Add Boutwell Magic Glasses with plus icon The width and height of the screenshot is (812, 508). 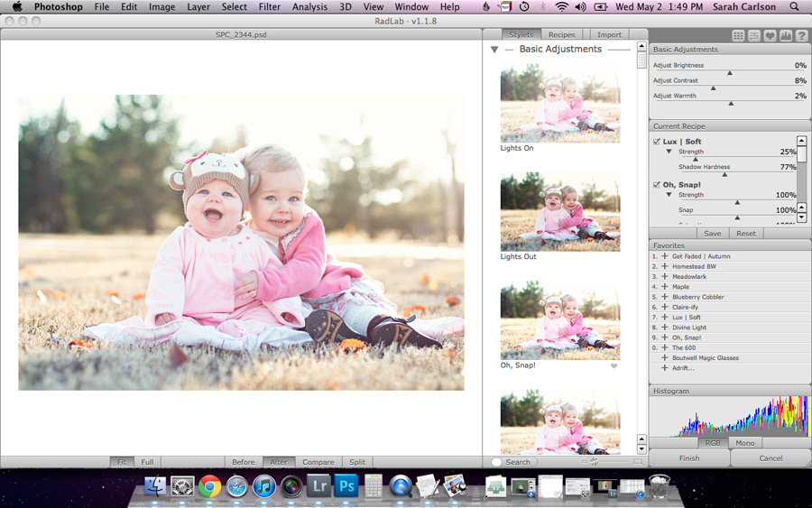(664, 358)
